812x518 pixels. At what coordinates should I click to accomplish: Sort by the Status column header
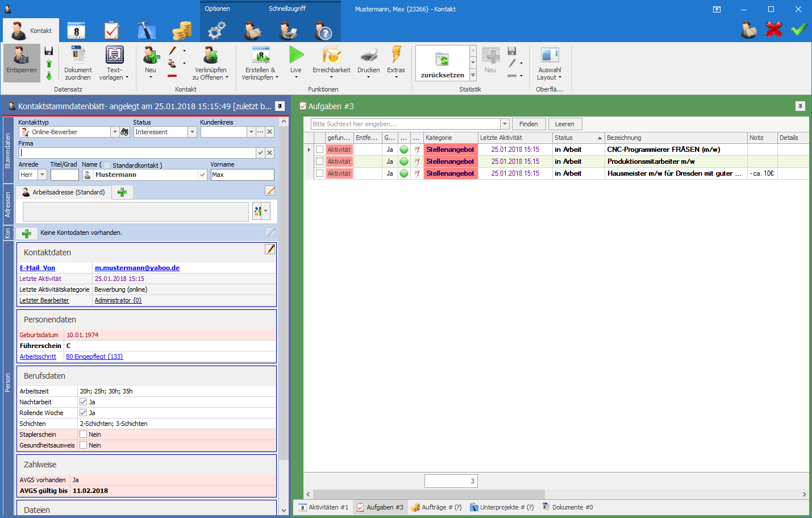(578, 138)
